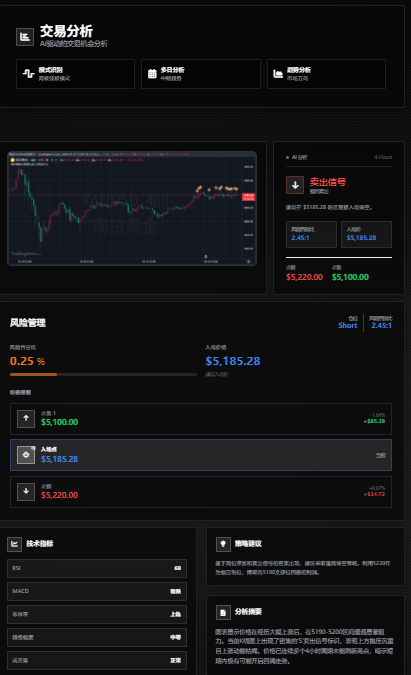Click the 2.45:1 ratio in 风险管理 header
411x675 pixels.
381,325
